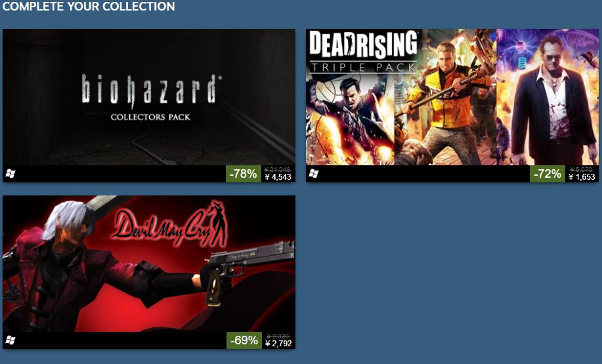The height and width of the screenshot is (364, 602).
Task: Click the -69% discount badge
Action: pyautogui.click(x=244, y=340)
